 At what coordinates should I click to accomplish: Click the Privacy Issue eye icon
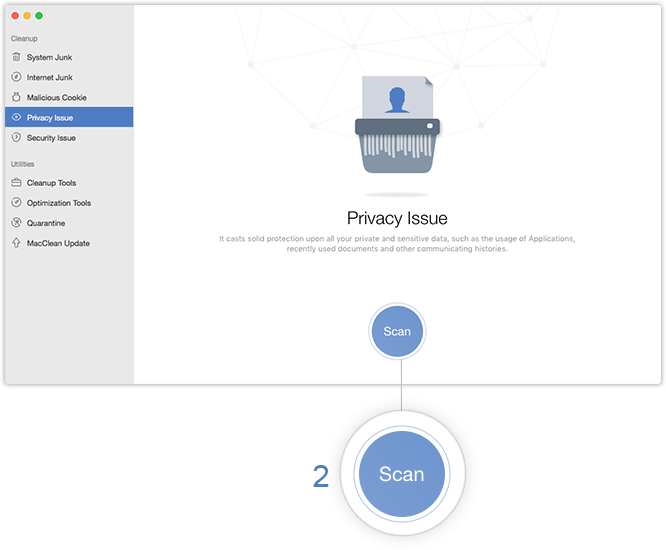[x=16, y=118]
